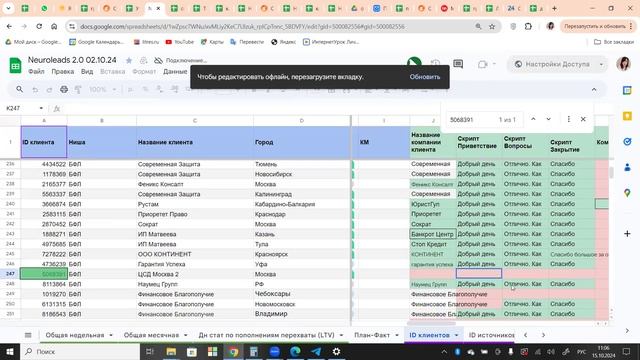Open Google Tasks side panel
Image resolution: width=640 pixels, height=360 pixels.
(627, 142)
